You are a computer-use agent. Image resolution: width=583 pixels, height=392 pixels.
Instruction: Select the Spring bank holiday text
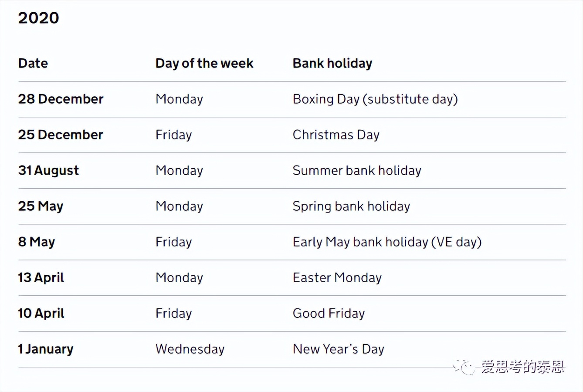351,206
